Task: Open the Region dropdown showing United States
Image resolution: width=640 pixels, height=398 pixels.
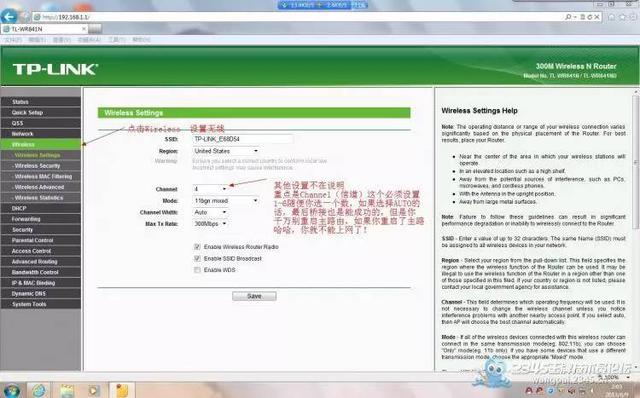Action: [x=226, y=151]
